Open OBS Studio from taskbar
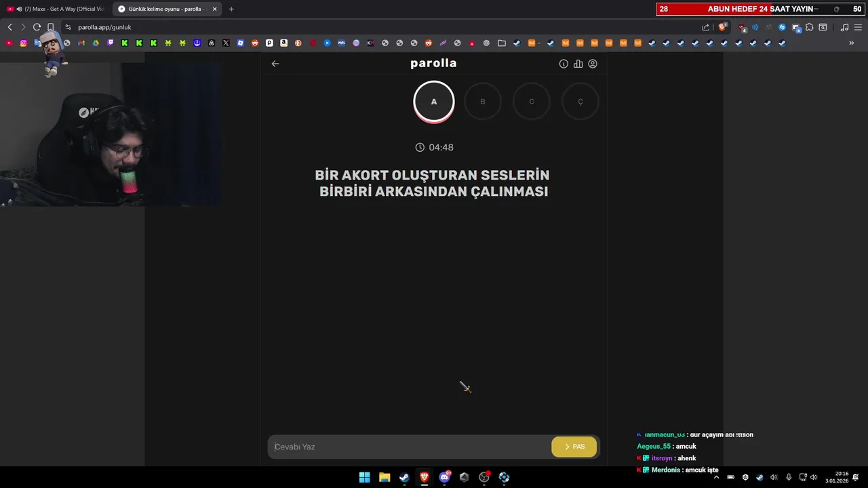Image resolution: width=868 pixels, height=488 pixels. (484, 477)
